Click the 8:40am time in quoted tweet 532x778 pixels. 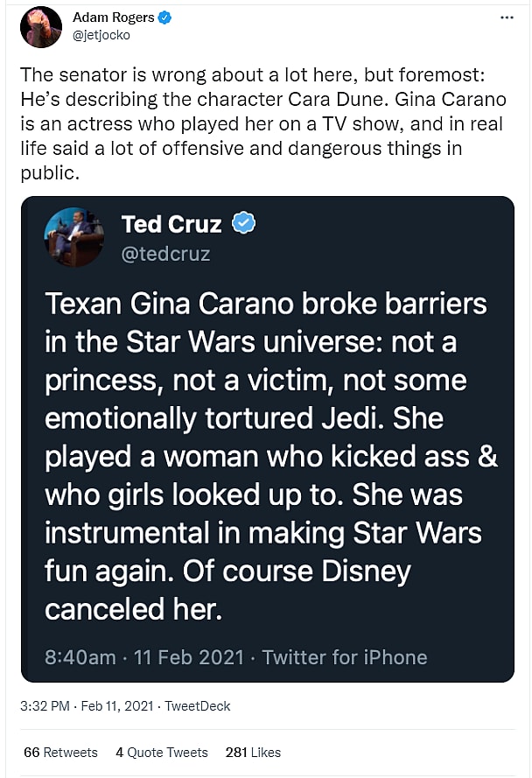click(x=80, y=656)
